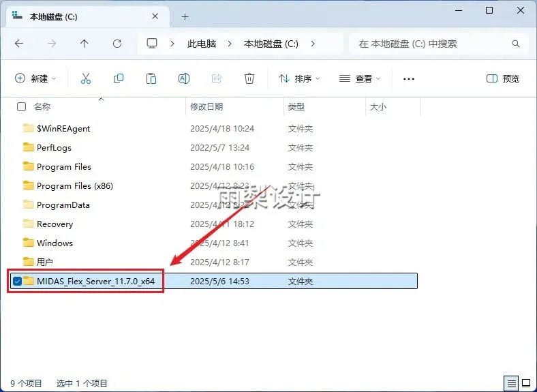The image size is (537, 392).
Task: Select the Program Files (x86) folder name
Action: click(75, 185)
